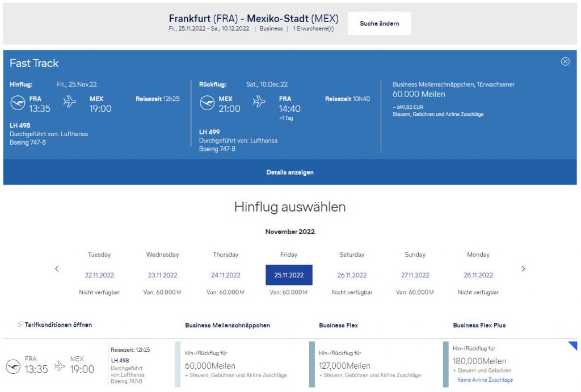
Task: Choose Business Flex Plus 180,000 Meilen fare
Action: [510, 365]
